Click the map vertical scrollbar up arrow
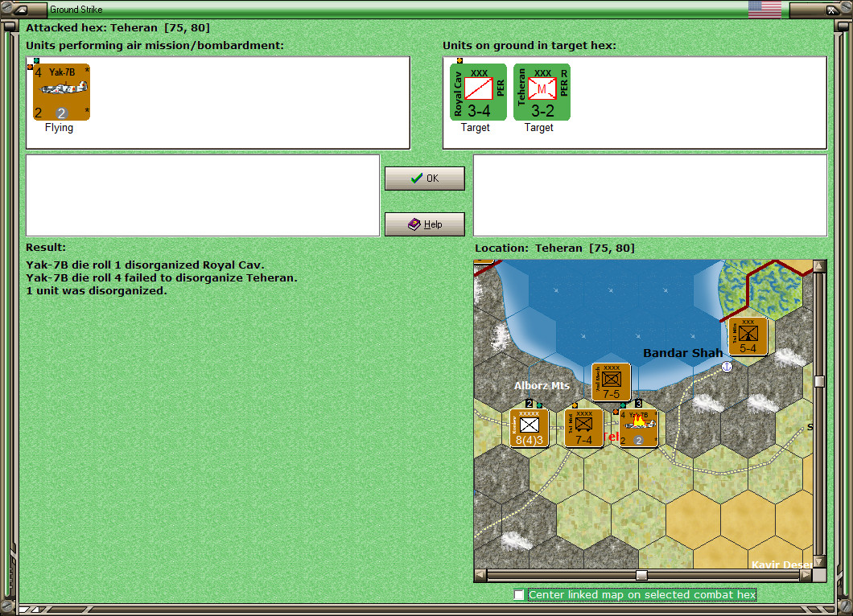This screenshot has height=616, width=853. [819, 266]
